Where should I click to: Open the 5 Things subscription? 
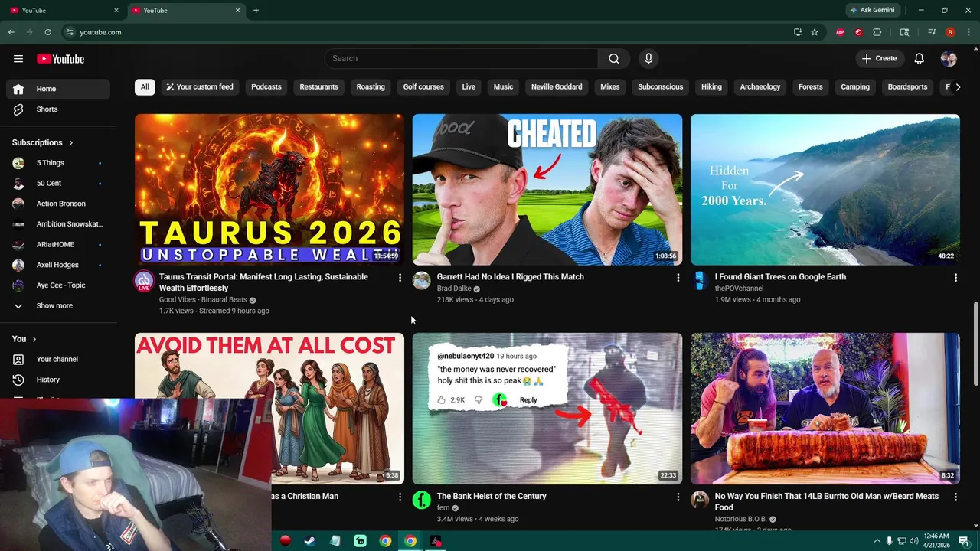tap(58, 163)
